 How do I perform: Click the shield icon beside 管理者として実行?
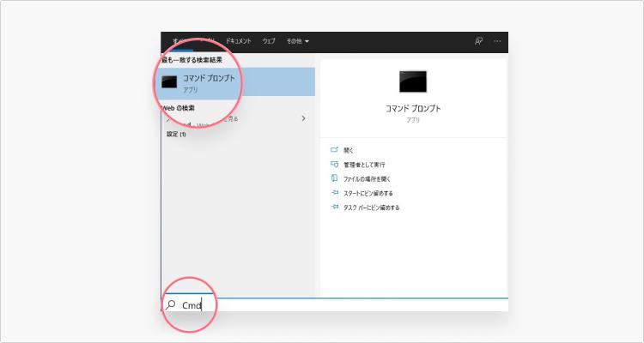[334, 165]
